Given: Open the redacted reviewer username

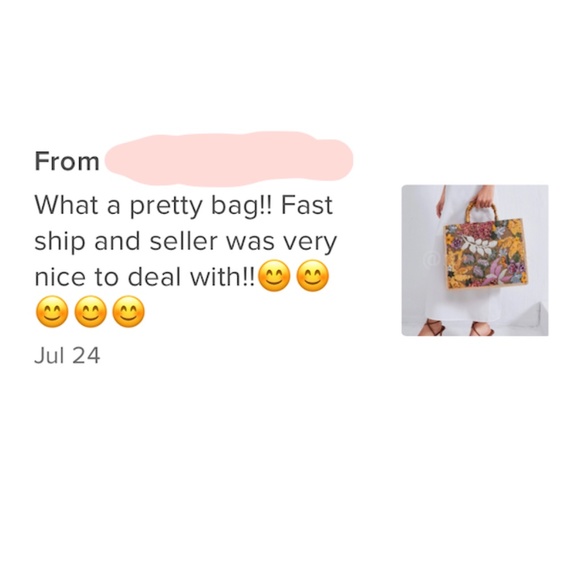Looking at the screenshot, I should click(x=229, y=159).
